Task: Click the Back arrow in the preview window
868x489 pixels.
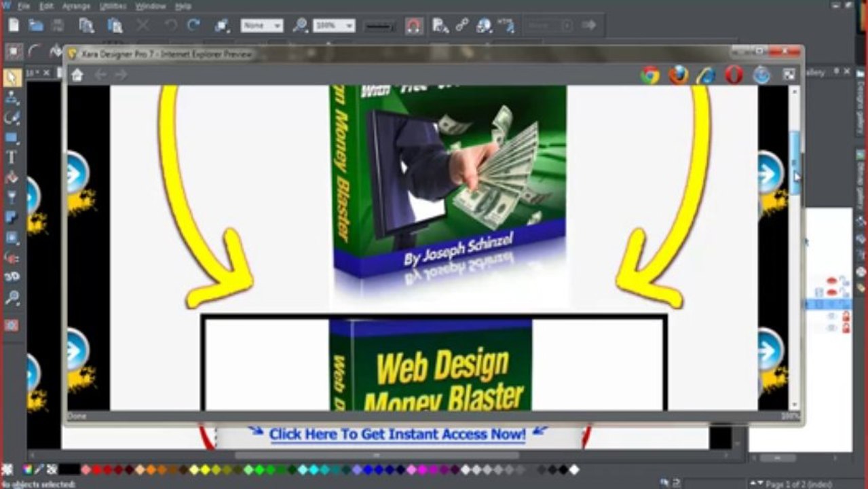Action: [x=100, y=75]
